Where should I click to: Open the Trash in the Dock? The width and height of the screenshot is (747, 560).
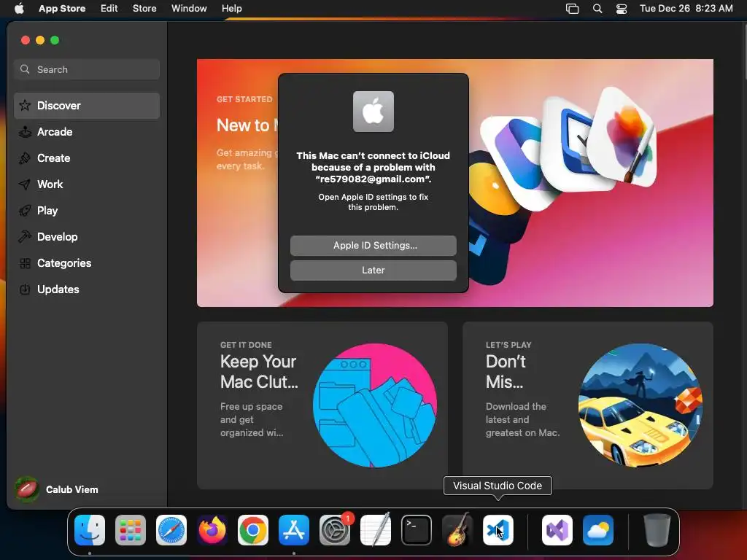tap(657, 530)
